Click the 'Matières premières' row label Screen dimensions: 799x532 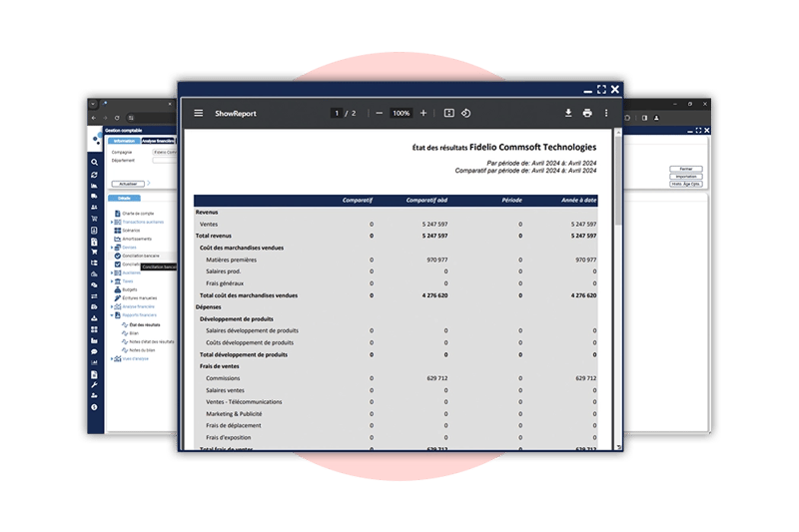[231, 260]
